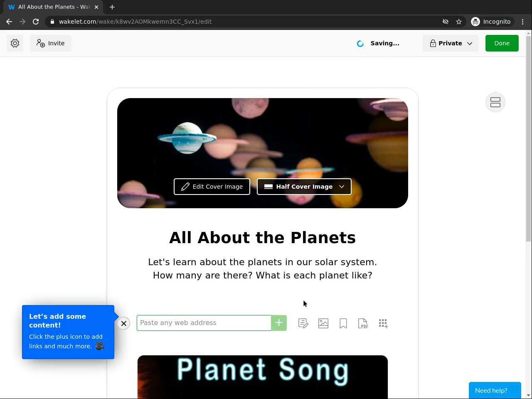Open collection settings gear
This screenshot has width=532, height=399.
click(15, 43)
